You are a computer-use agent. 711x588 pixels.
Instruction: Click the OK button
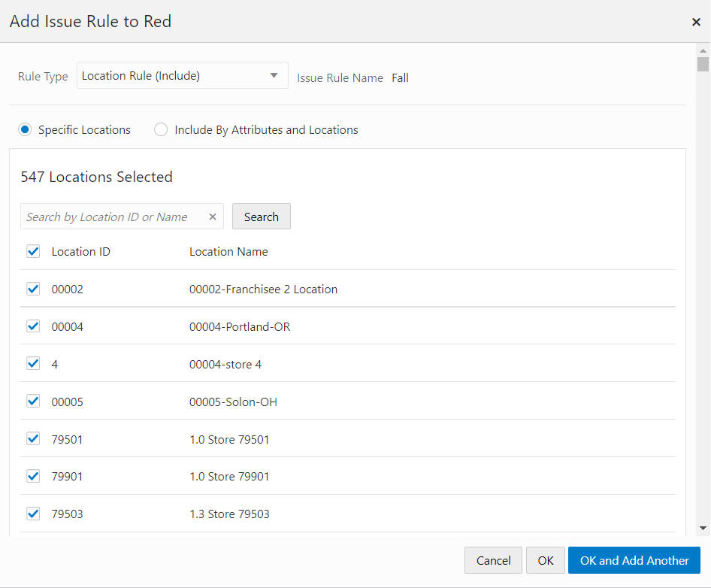point(546,560)
